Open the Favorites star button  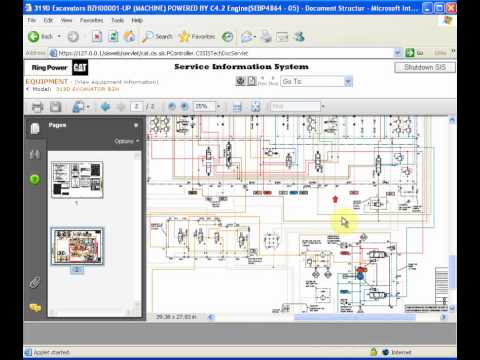pos(197,36)
